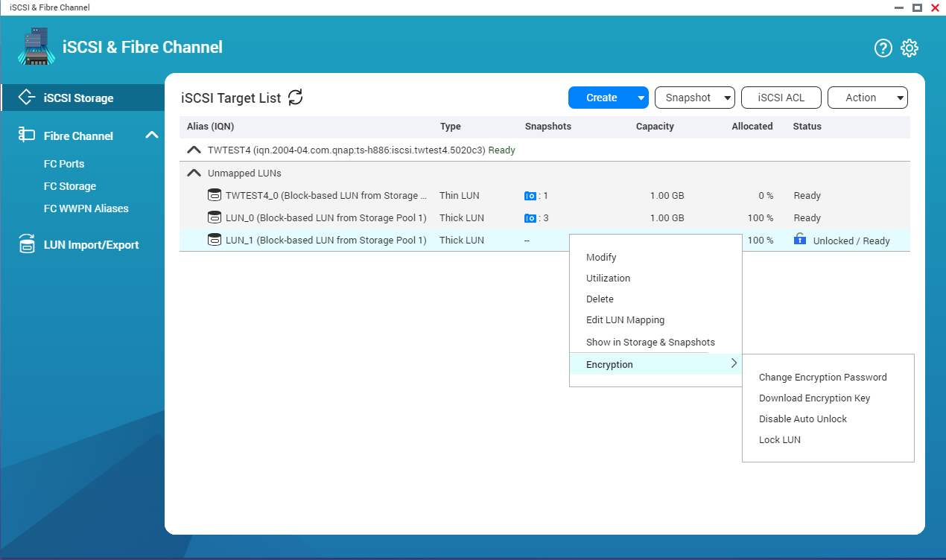946x560 pixels.
Task: Open the settings gear icon
Action: tap(910, 48)
